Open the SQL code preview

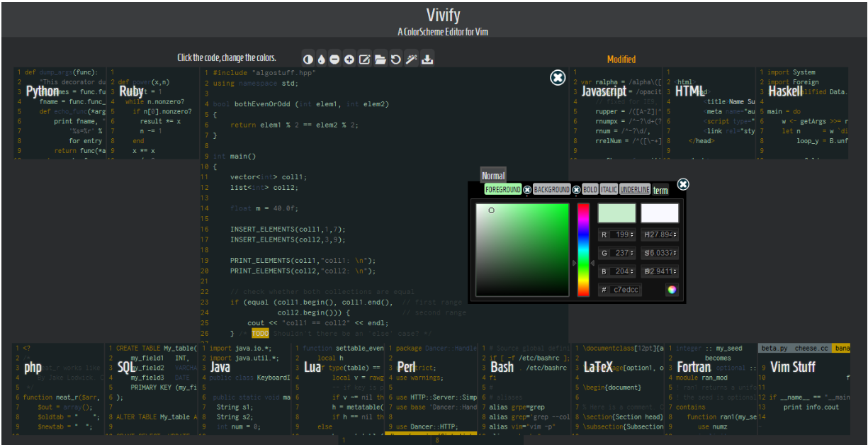pyautogui.click(x=152, y=389)
